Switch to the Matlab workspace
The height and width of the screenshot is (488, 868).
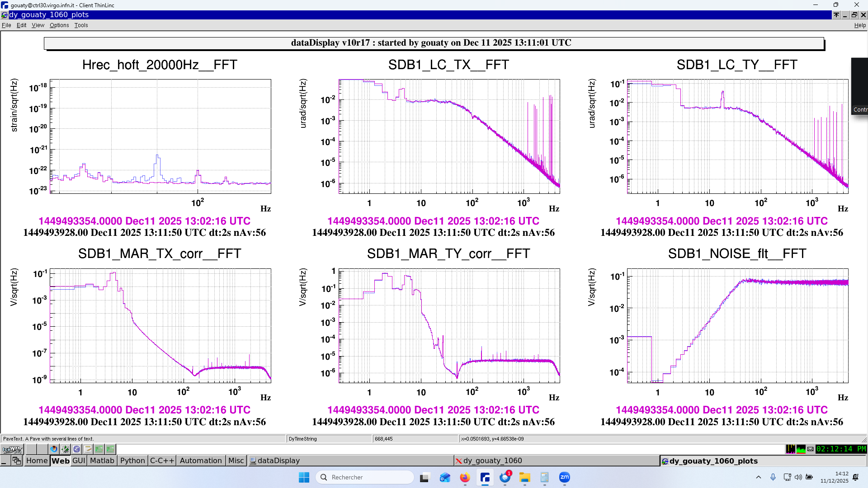[102, 460]
